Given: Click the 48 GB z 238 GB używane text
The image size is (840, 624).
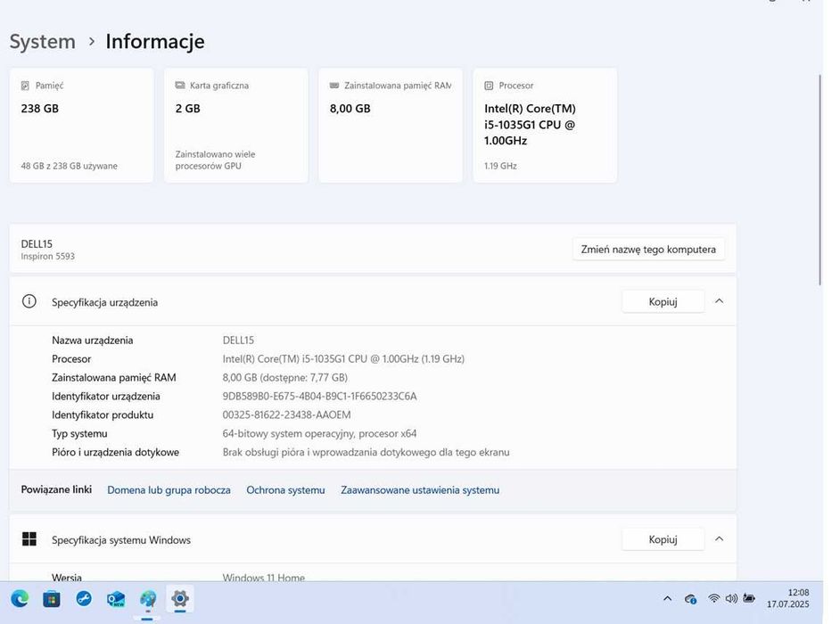Looking at the screenshot, I should pyautogui.click(x=69, y=166).
